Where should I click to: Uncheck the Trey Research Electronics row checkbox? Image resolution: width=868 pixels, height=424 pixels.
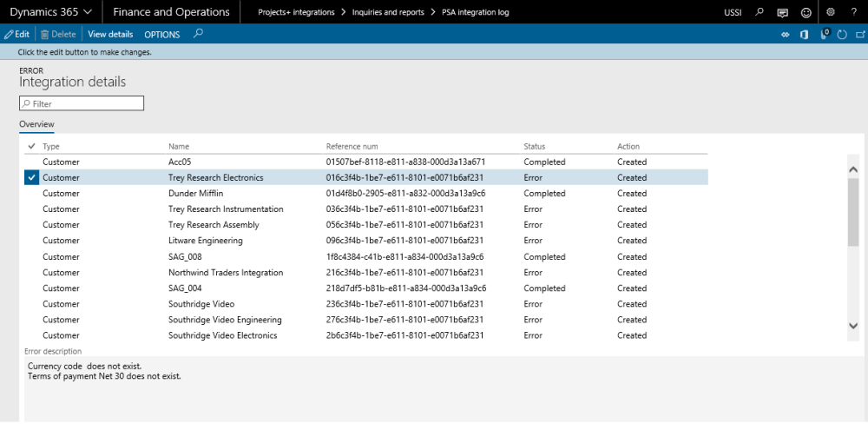click(32, 177)
